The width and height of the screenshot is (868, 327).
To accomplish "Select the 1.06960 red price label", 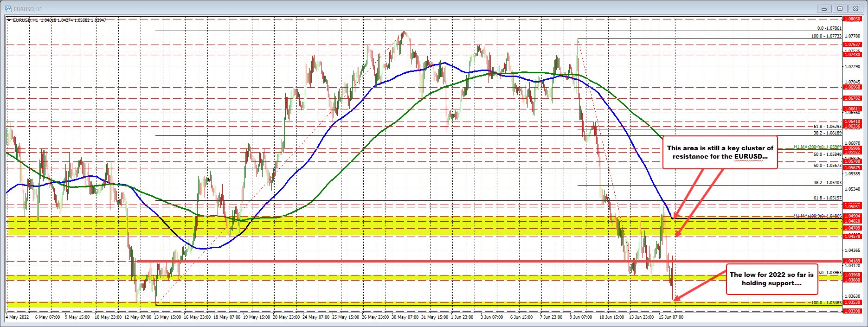I will click(853, 87).
